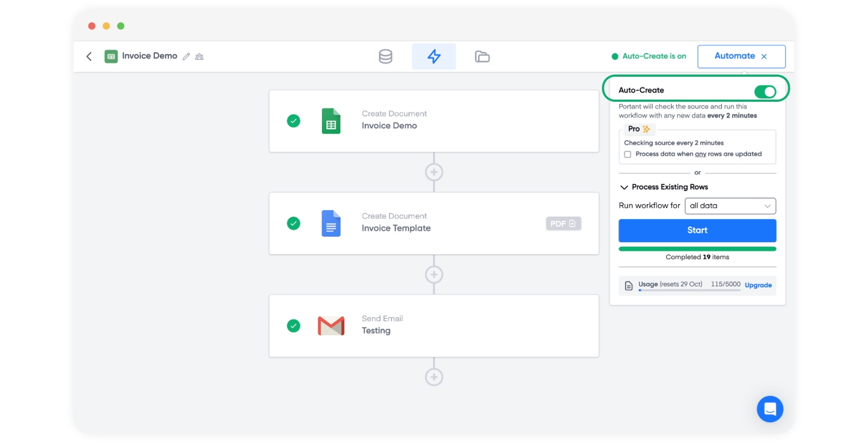The height and width of the screenshot is (443, 868).
Task: Open the share people icon
Action: point(200,57)
